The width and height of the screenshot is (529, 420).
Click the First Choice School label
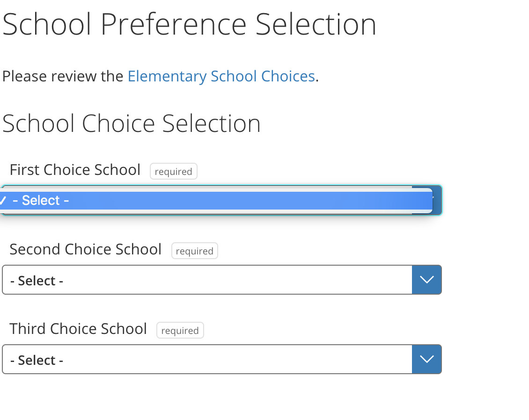click(74, 170)
